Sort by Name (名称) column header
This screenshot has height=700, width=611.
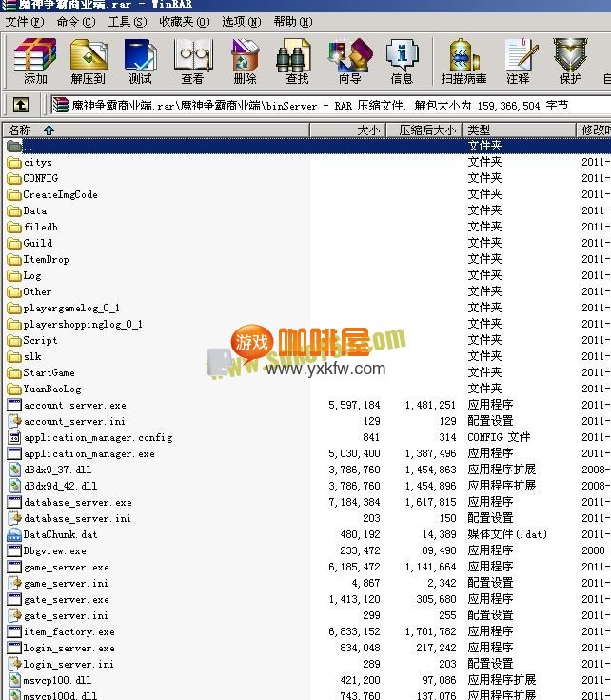20,130
